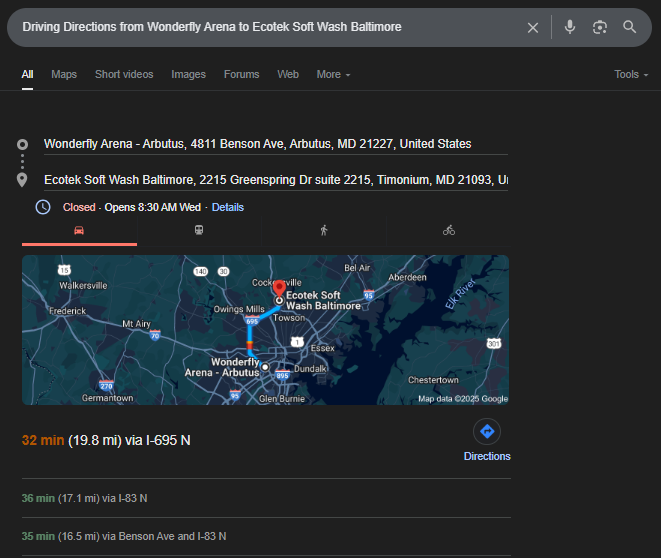661x558 pixels.
Task: Switch to the Maps tab
Action: coord(64,75)
